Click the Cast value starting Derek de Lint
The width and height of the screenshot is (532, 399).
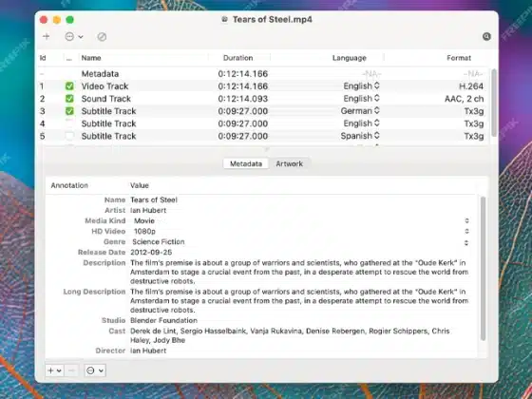tap(290, 335)
